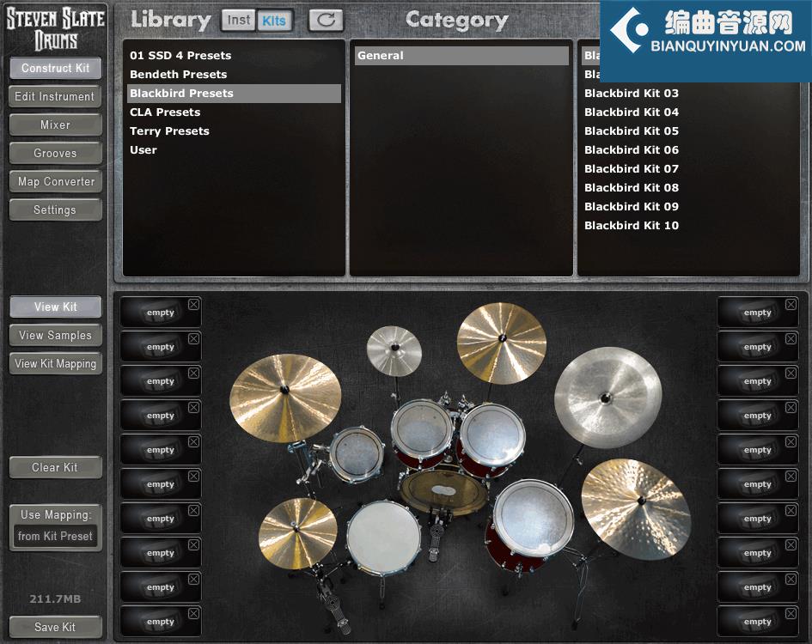Image resolution: width=812 pixels, height=644 pixels.
Task: Select Bendeth Presets library
Action: (234, 75)
